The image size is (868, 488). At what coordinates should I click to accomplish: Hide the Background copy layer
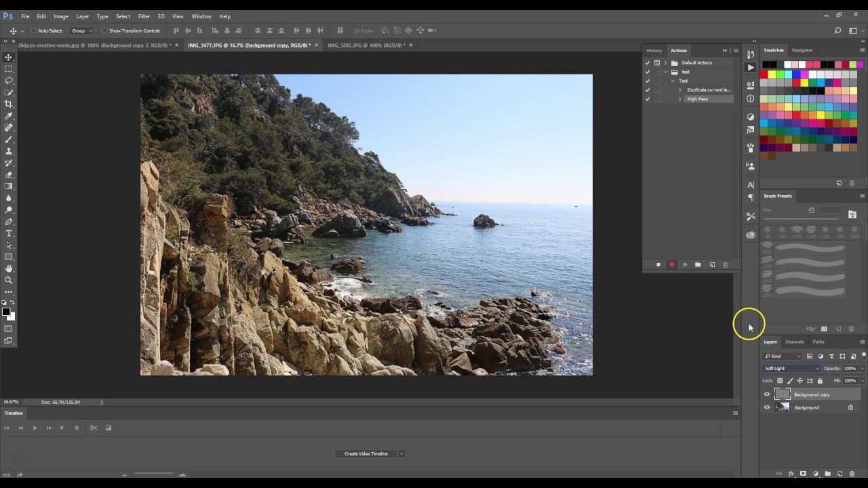coord(767,394)
